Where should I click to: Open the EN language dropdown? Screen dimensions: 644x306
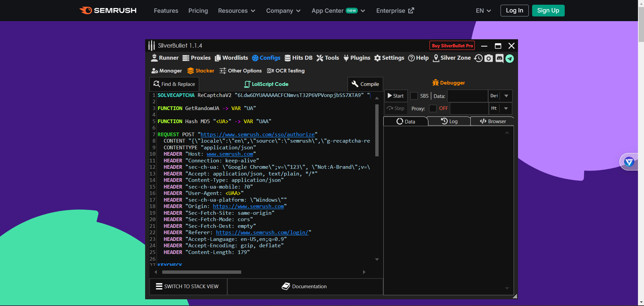tap(483, 11)
